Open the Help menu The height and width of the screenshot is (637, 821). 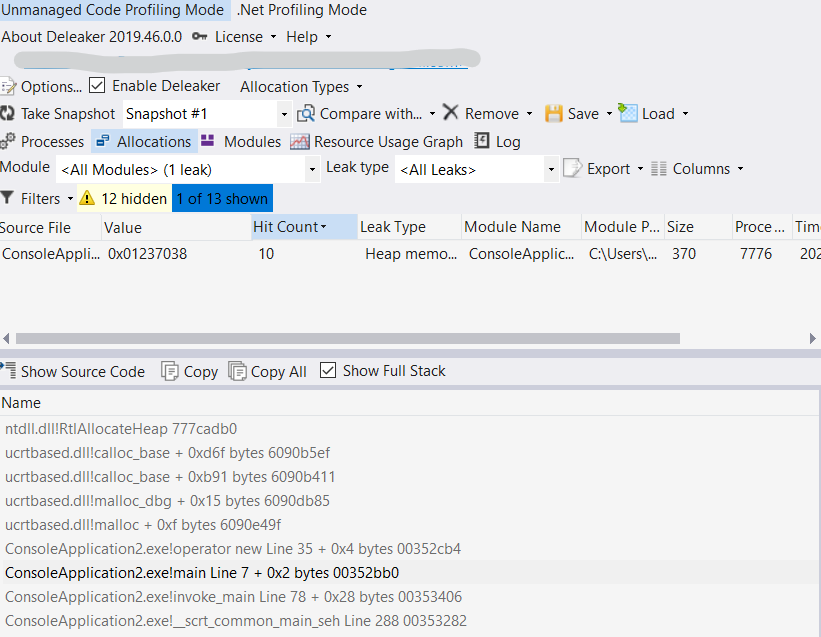tap(308, 37)
